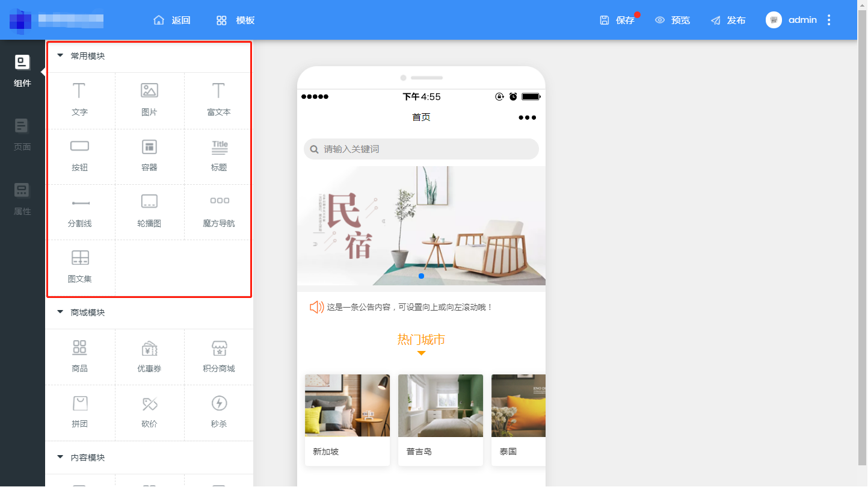Open the admin user avatar

tap(774, 20)
